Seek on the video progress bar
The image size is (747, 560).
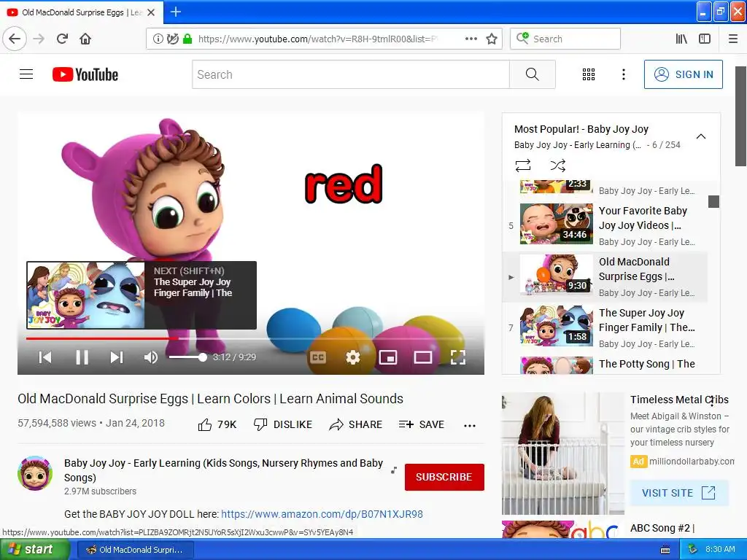point(244,338)
